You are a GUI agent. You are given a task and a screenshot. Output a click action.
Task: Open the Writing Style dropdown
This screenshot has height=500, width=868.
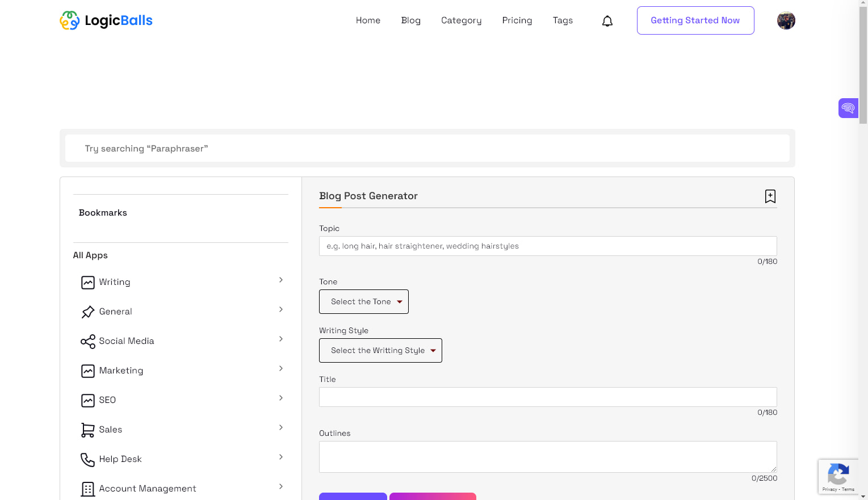(x=380, y=350)
